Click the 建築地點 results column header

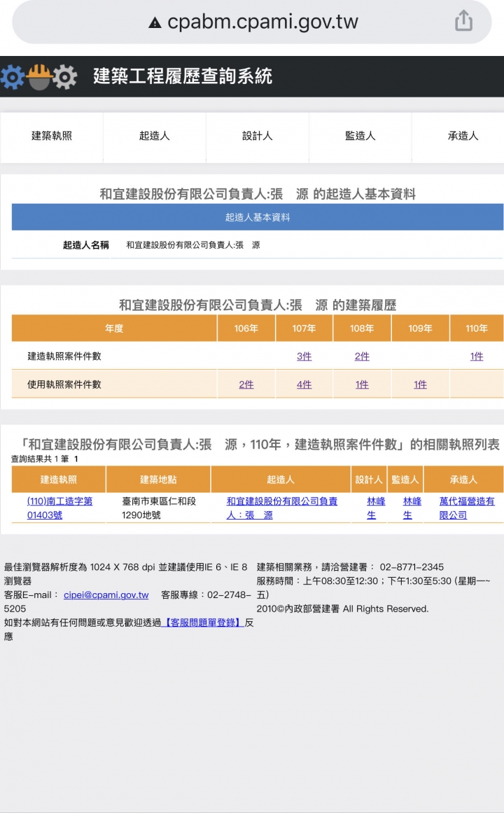point(158,480)
